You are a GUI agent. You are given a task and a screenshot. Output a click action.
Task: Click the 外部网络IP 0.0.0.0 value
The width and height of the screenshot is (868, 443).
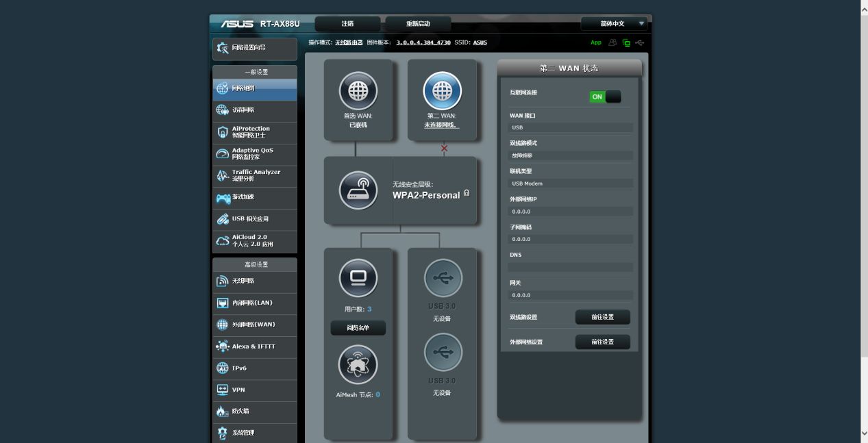571,212
